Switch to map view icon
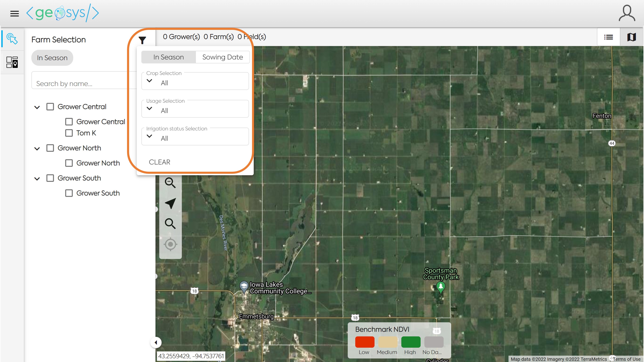 (632, 37)
